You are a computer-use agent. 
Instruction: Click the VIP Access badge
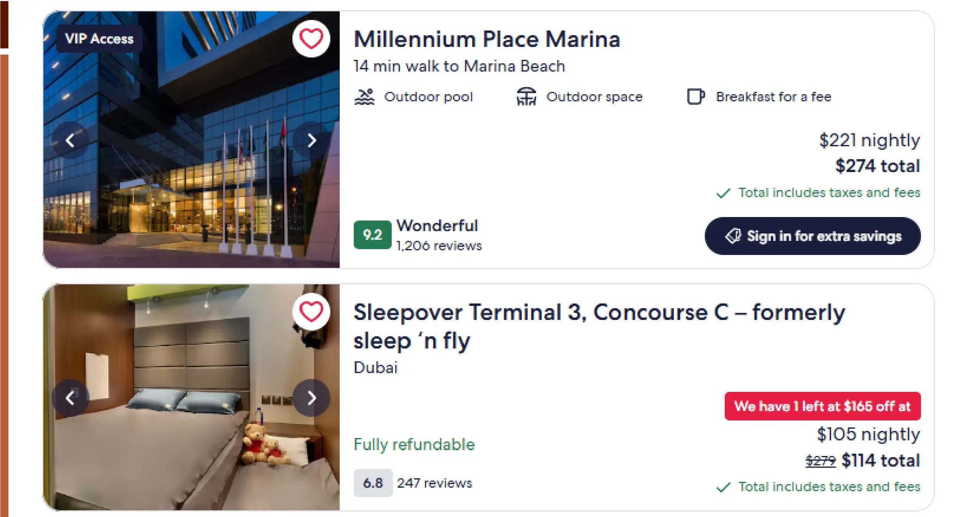pos(99,39)
